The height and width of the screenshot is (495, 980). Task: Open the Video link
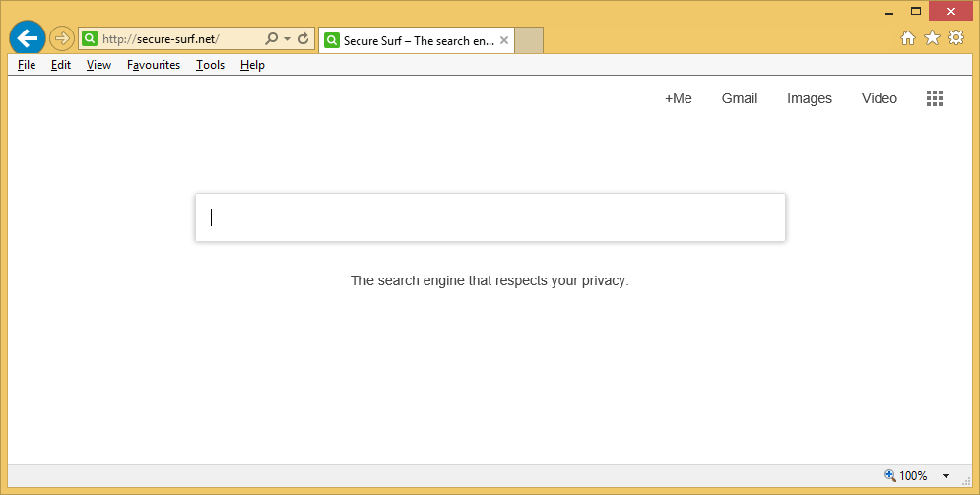point(880,98)
